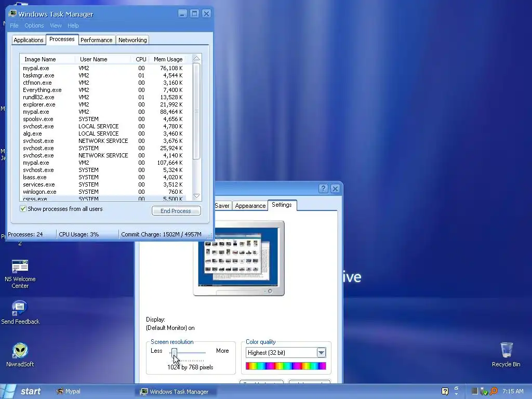The height and width of the screenshot is (399, 532).
Task: Open the NS Welcome Center desktop icon
Action: coord(20,273)
